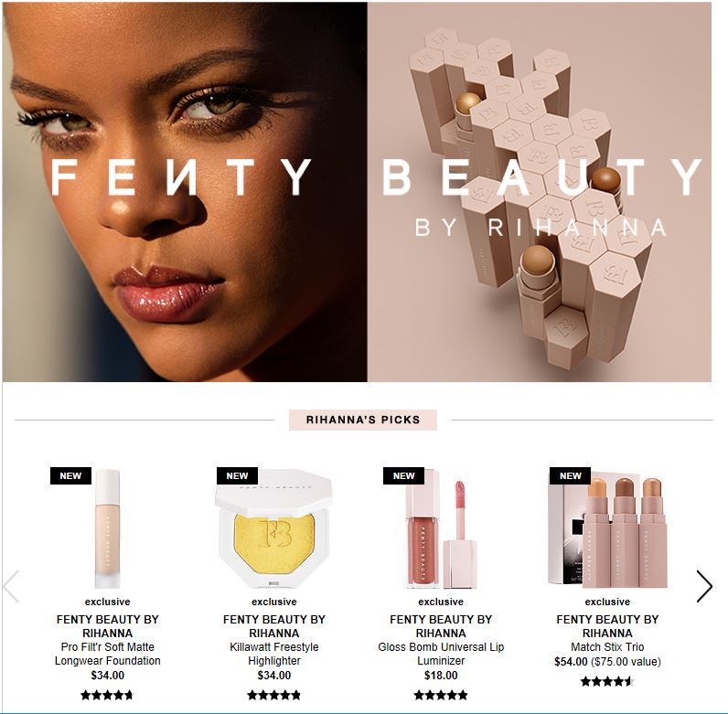This screenshot has height=714, width=728.
Task: View star rating of Gloss Bomb Luminizer
Action: (x=441, y=695)
